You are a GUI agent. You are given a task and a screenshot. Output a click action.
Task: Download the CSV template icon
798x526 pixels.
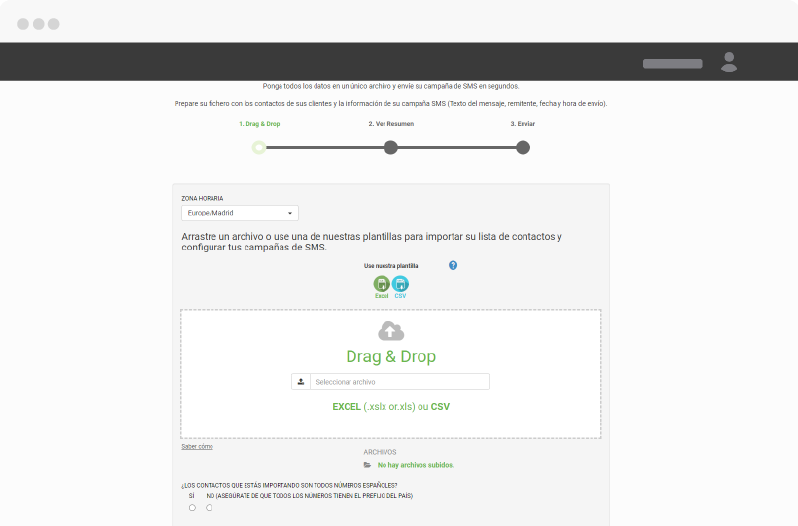pos(400,284)
